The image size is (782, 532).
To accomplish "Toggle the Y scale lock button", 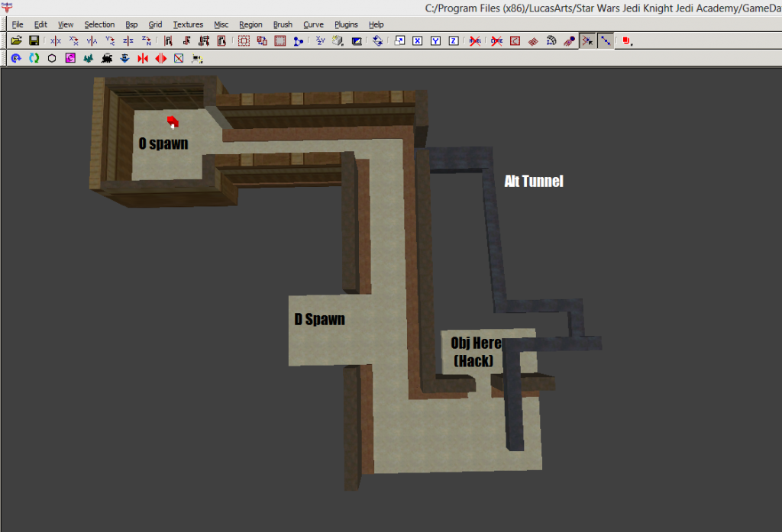I will (435, 40).
